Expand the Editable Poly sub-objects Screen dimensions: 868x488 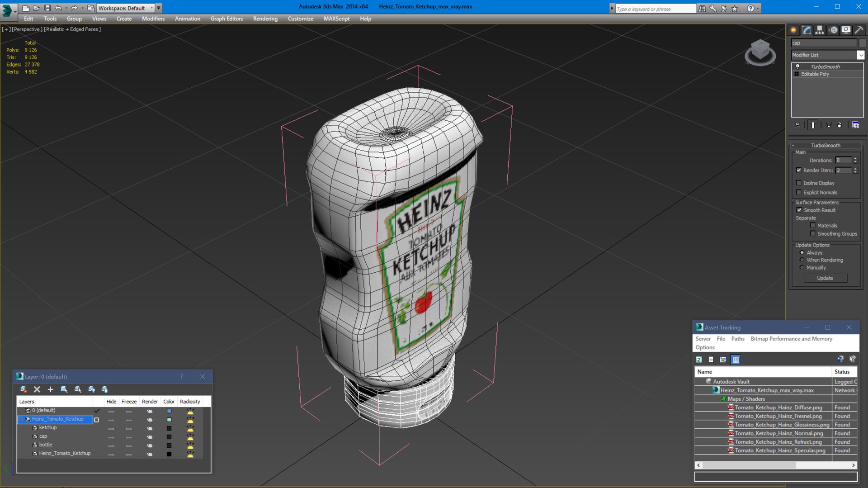(x=797, y=74)
